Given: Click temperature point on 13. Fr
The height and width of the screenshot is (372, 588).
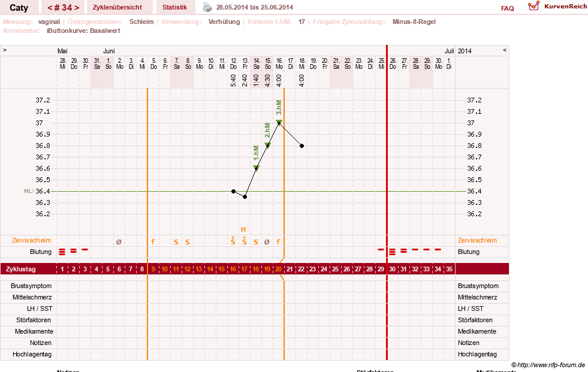Looking at the screenshot, I should pos(245,196).
